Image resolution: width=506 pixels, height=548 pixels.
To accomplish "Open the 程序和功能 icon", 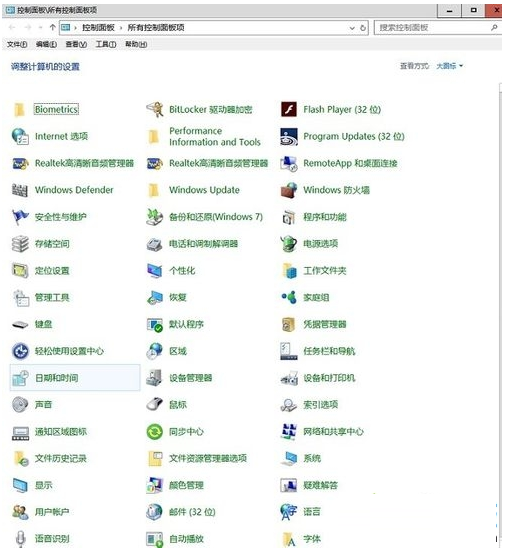I will pos(289,217).
